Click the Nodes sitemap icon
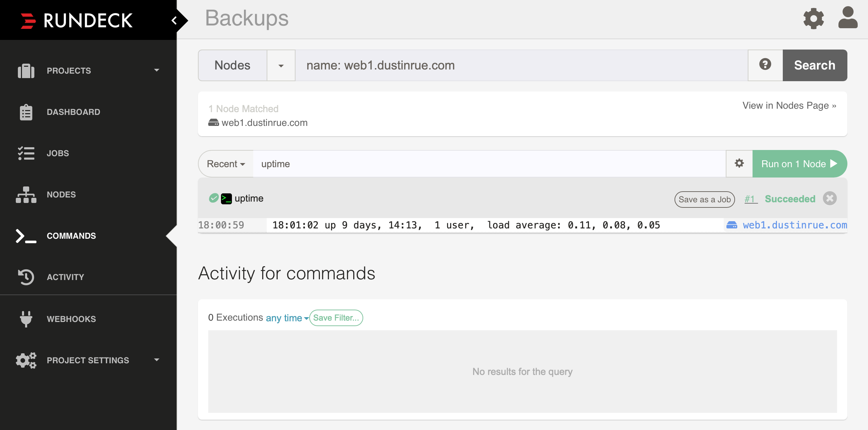 point(26,195)
